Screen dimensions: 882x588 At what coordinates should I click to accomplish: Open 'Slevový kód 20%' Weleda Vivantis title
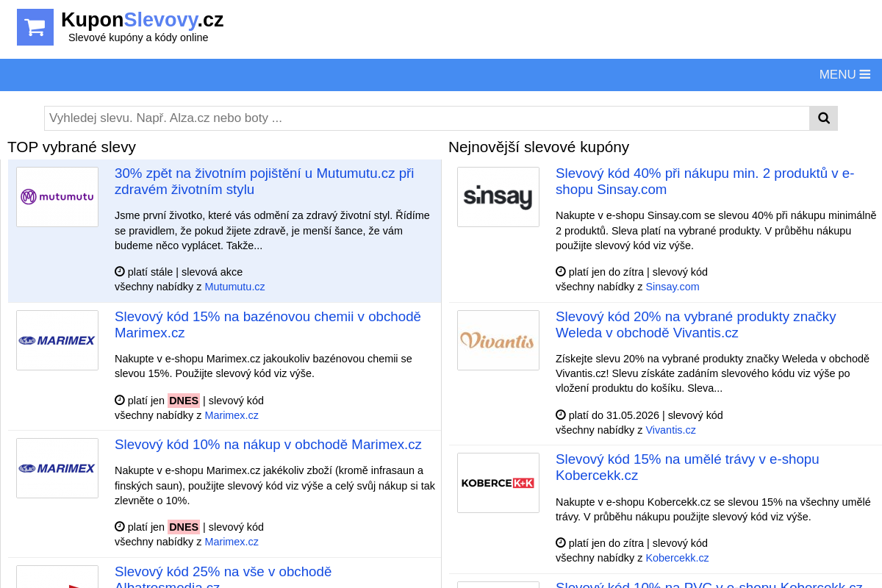696,325
